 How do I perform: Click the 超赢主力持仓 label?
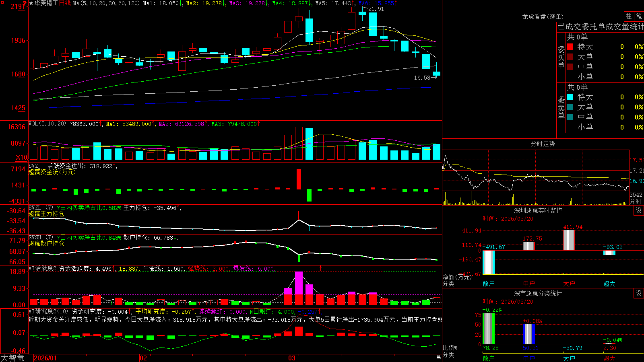(46, 214)
